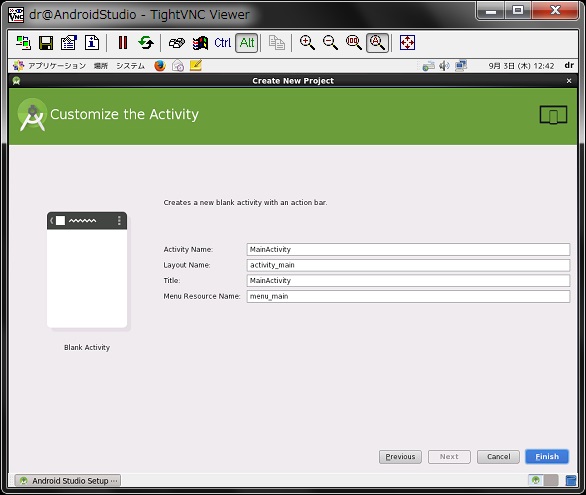Screen dimensions: 586x495
Task: Open the システム menu
Action: click(130, 66)
